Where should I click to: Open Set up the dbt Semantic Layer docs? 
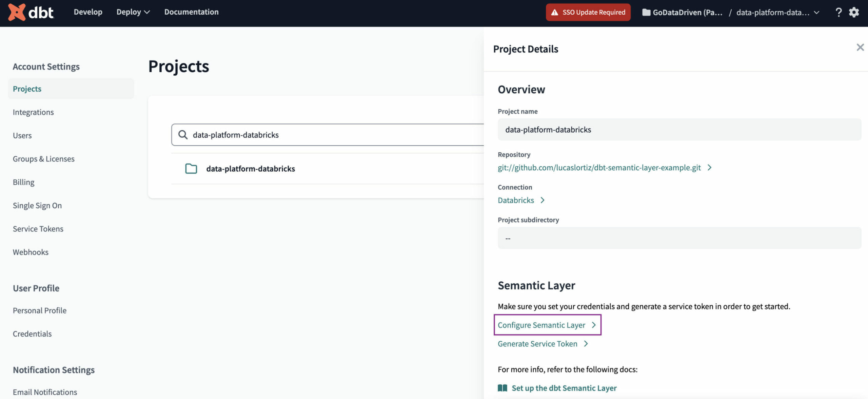click(564, 388)
